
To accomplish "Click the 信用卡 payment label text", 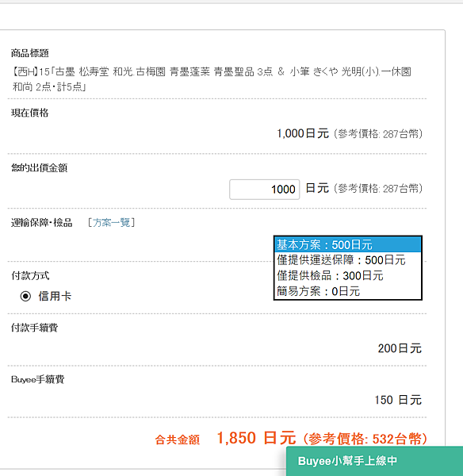I will click(x=55, y=296).
